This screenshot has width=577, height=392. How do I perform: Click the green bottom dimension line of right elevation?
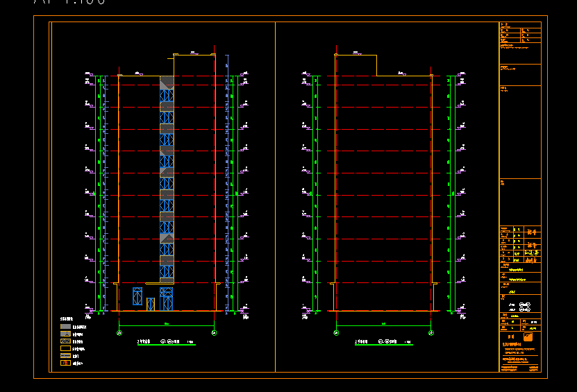(383, 325)
